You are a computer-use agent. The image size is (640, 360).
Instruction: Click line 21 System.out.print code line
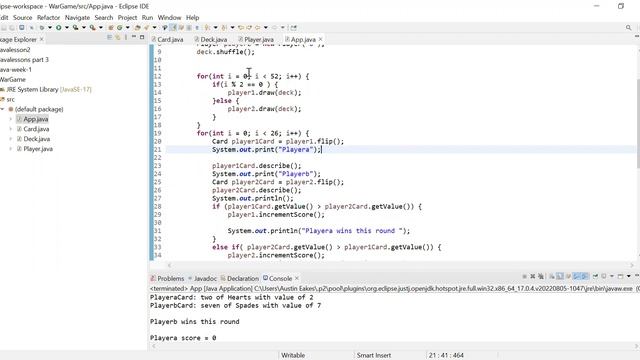point(267,149)
